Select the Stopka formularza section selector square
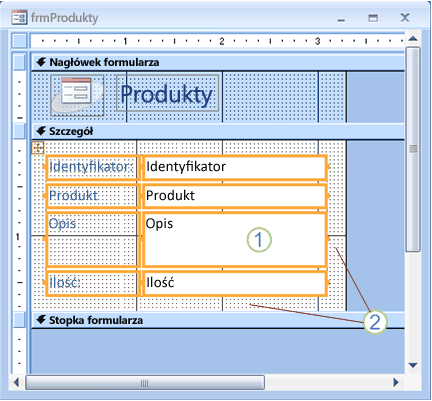The height and width of the screenshot is (401, 432). point(19,320)
